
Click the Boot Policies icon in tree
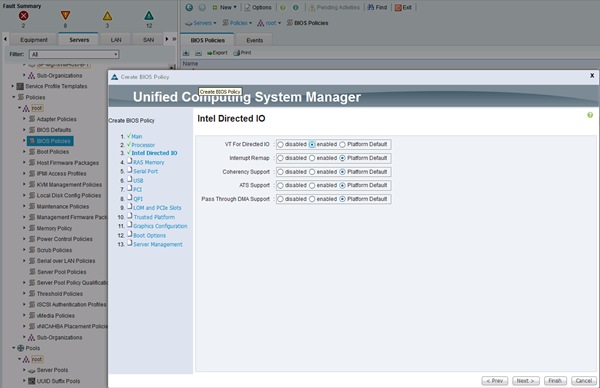coord(33,152)
